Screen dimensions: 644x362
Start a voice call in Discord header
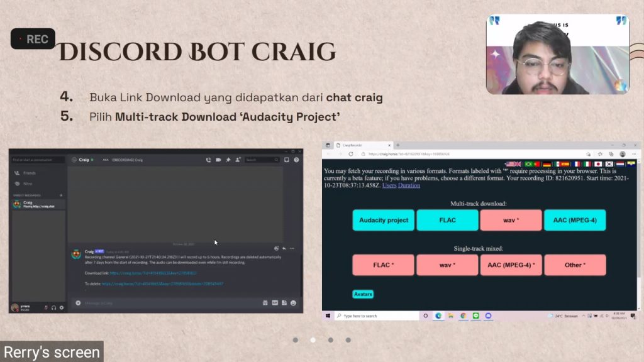(x=208, y=160)
